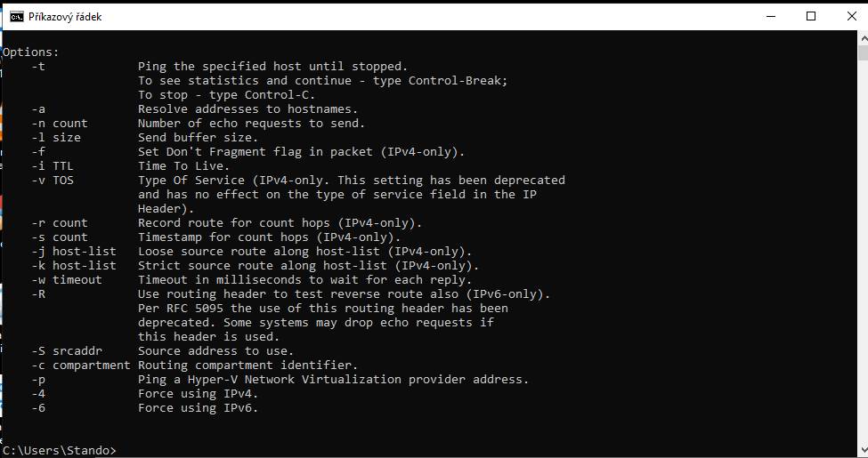Minimize the Příkazový řádek window
The width and height of the screenshot is (868, 458).
[x=771, y=17]
